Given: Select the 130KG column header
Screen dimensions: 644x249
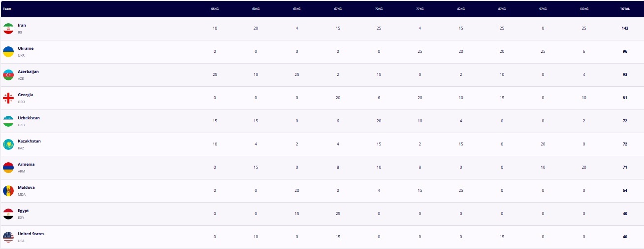Looking at the screenshot, I should coord(584,9).
